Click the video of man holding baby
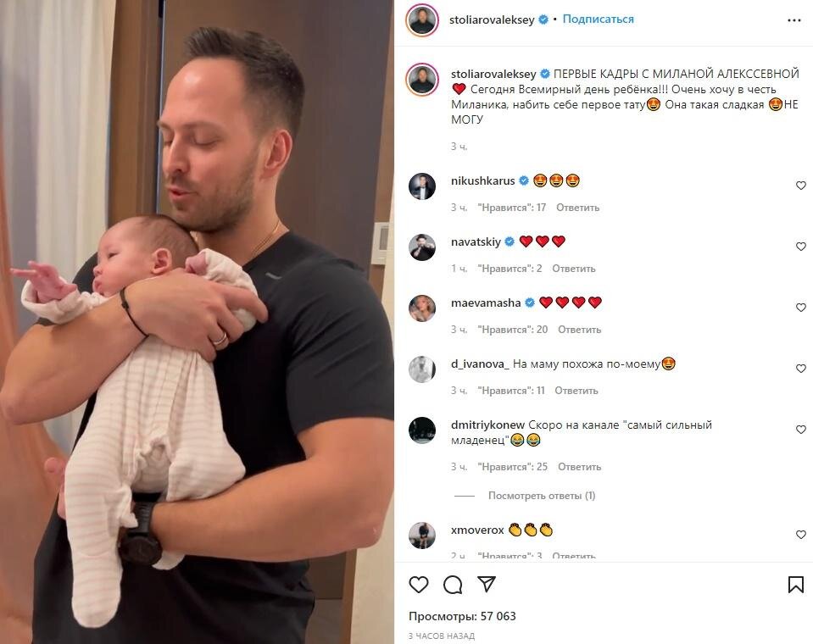The width and height of the screenshot is (813, 644). pyautogui.click(x=197, y=322)
